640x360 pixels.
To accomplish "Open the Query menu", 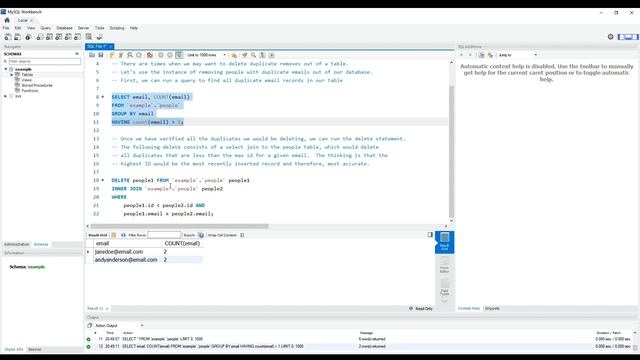I will [x=45, y=28].
